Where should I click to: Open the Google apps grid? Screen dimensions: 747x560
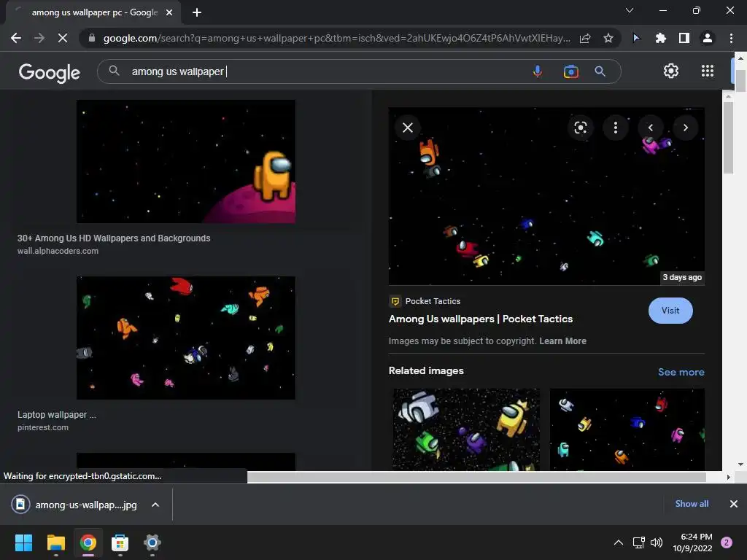pyautogui.click(x=708, y=71)
